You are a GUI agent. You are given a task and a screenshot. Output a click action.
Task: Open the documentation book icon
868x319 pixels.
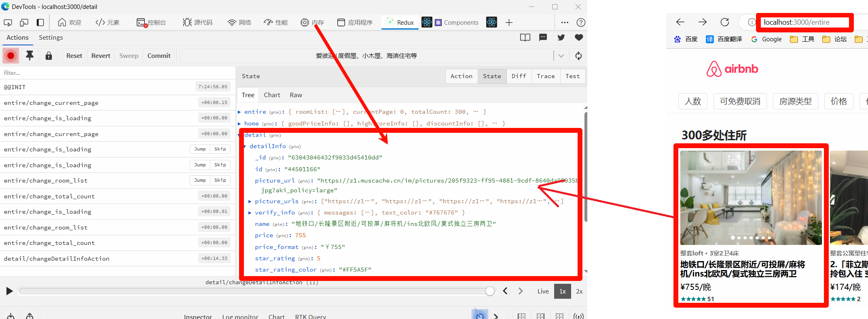coord(525,38)
